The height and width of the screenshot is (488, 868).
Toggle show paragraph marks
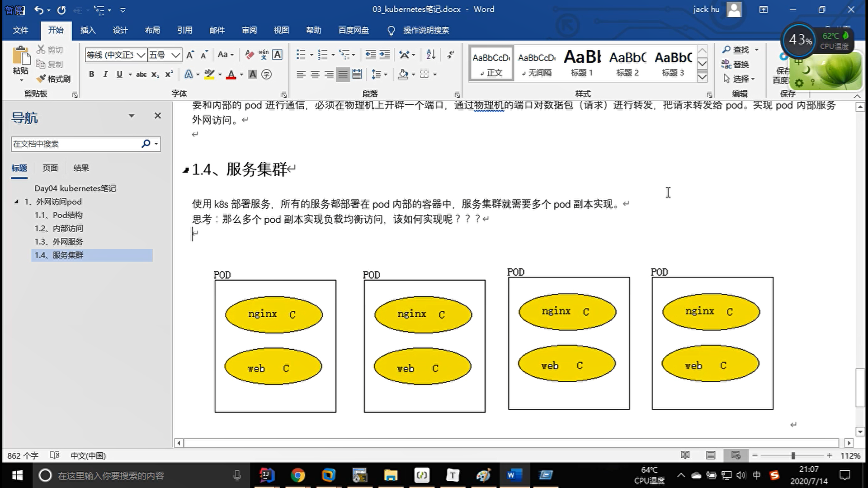pyautogui.click(x=450, y=55)
